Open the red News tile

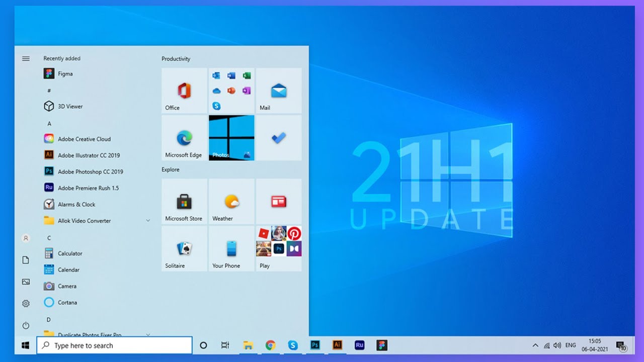tap(279, 201)
